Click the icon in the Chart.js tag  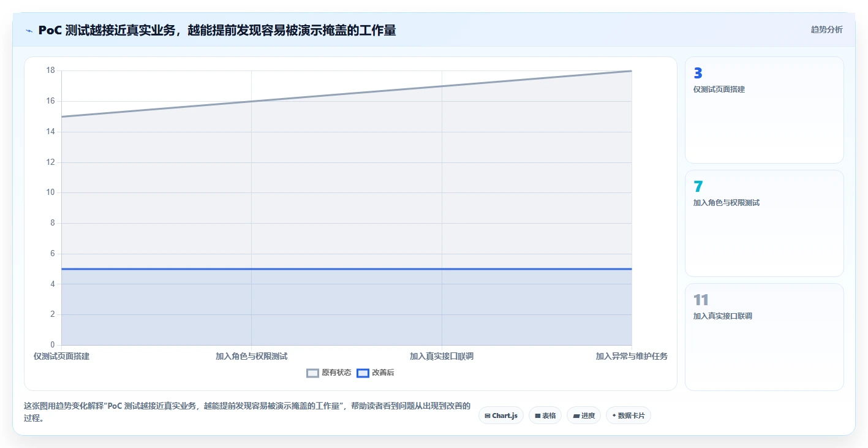tap(488, 416)
